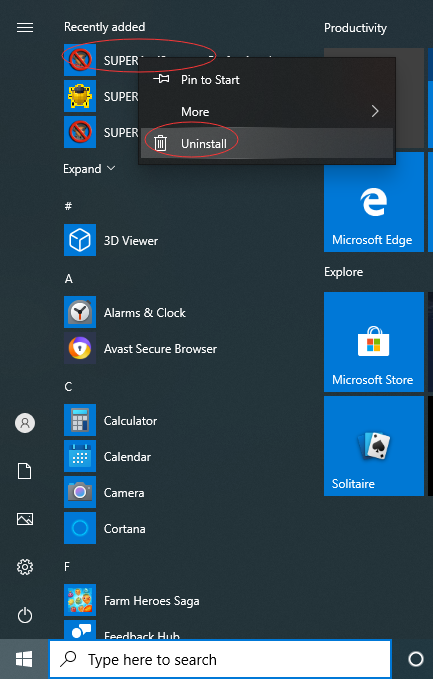
Task: Click the Windows Start button
Action: click(x=24, y=660)
